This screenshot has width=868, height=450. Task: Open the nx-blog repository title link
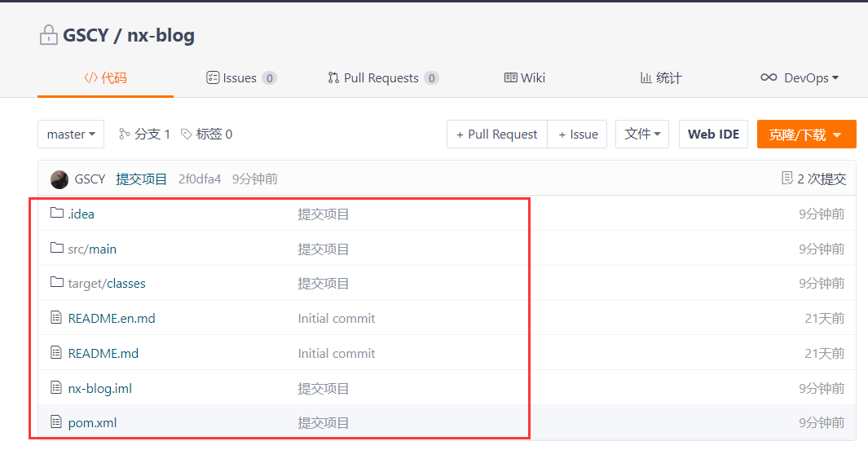click(x=161, y=35)
